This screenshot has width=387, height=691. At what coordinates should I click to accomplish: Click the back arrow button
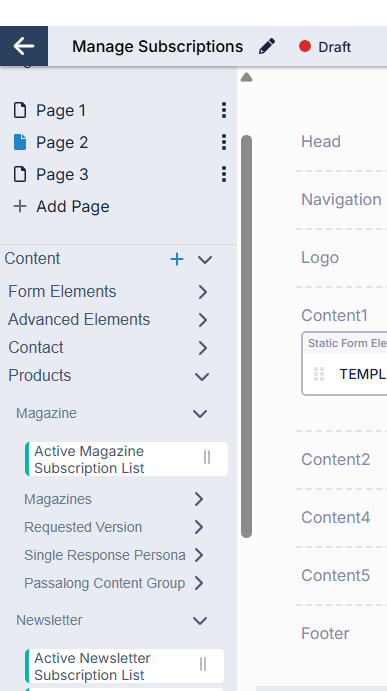coord(24,46)
